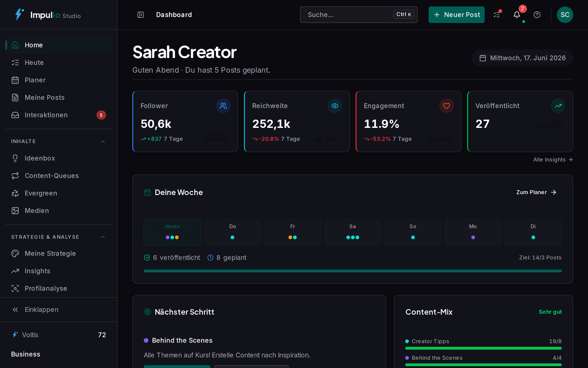Click the green check icon by veröffentlicht
Image resolution: width=588 pixels, height=368 pixels.
coord(147,258)
